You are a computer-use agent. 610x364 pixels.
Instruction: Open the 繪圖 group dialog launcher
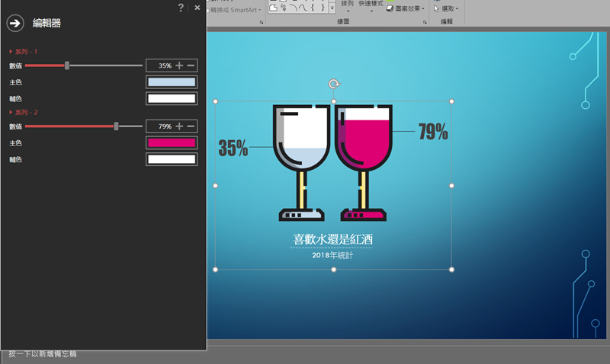click(425, 22)
